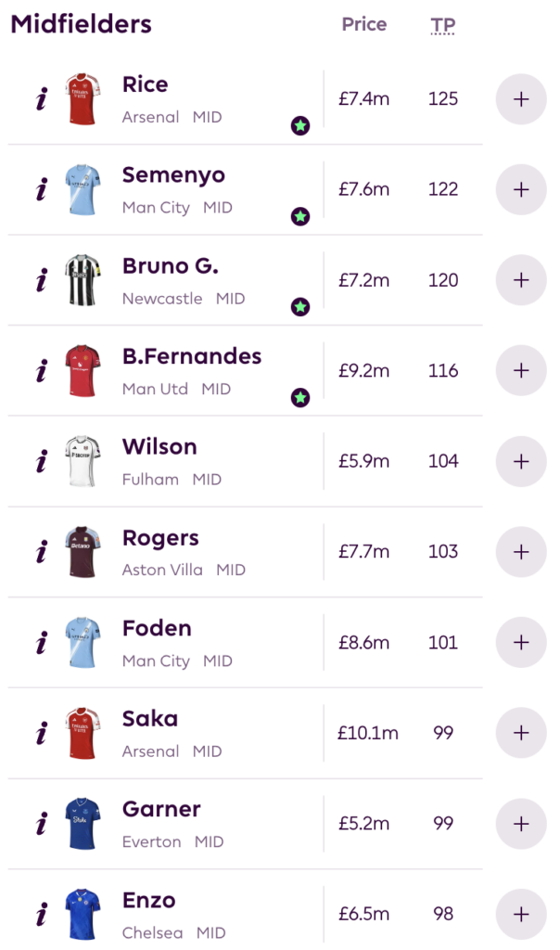The image size is (560, 950).
Task: Click the Price column header
Action: pyautogui.click(x=364, y=25)
